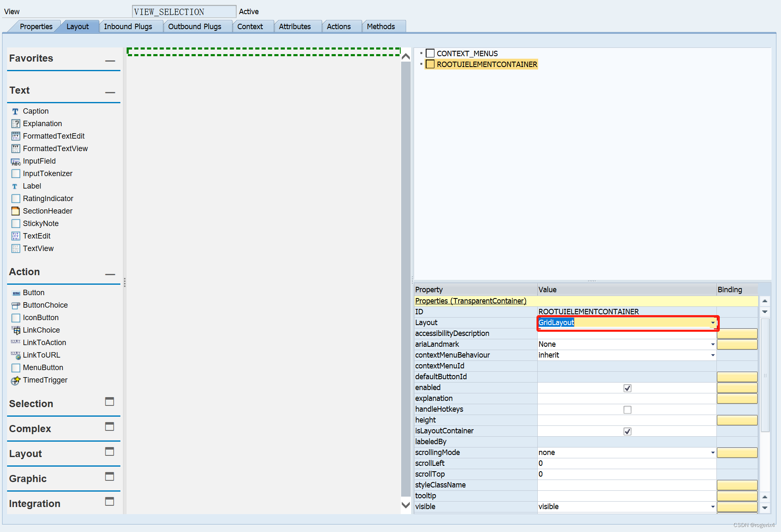Click preview pane scroll up arrow
This screenshot has height=532, width=781.
(406, 56)
